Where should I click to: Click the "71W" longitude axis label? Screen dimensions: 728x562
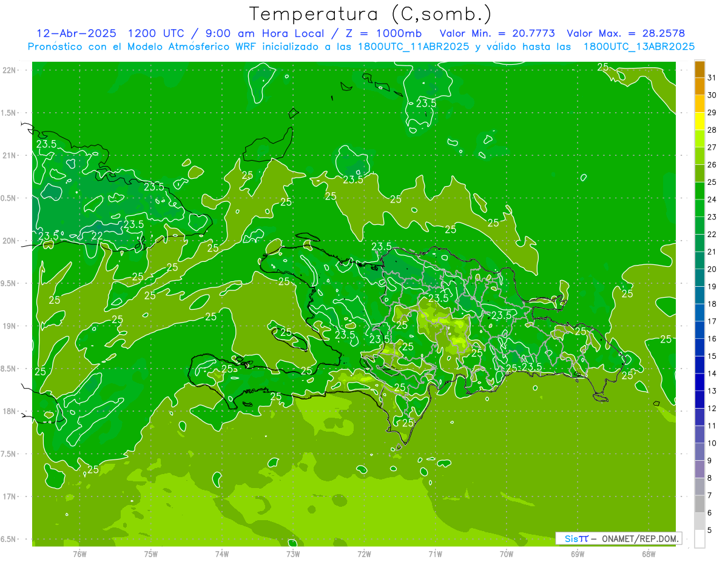point(435,554)
